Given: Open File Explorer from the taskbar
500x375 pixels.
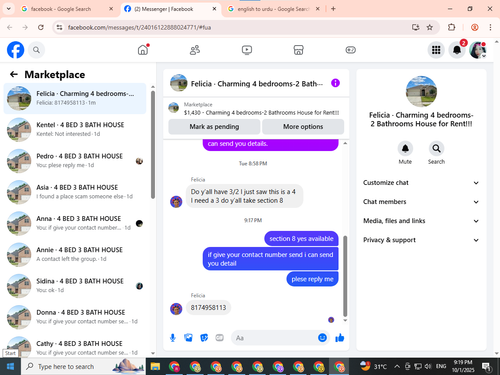Looking at the screenshot, I should point(155,367).
